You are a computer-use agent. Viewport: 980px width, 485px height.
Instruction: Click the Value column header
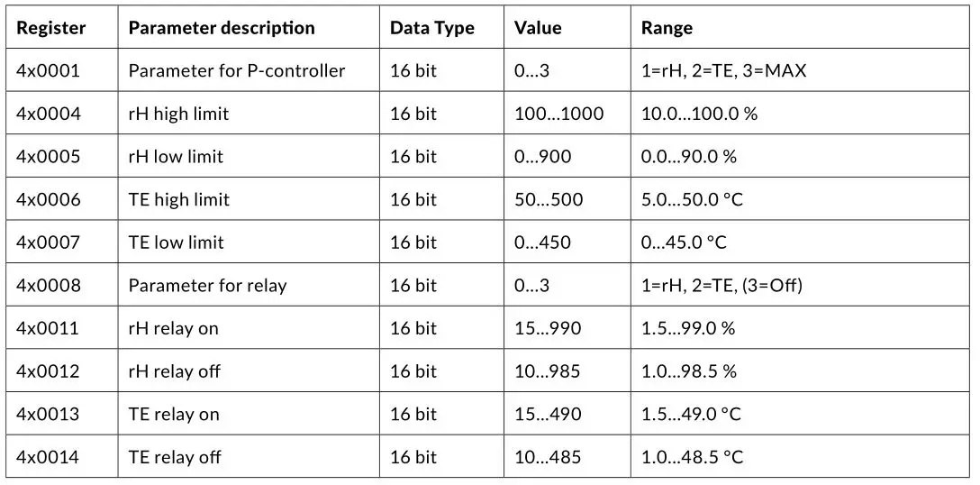pos(538,28)
